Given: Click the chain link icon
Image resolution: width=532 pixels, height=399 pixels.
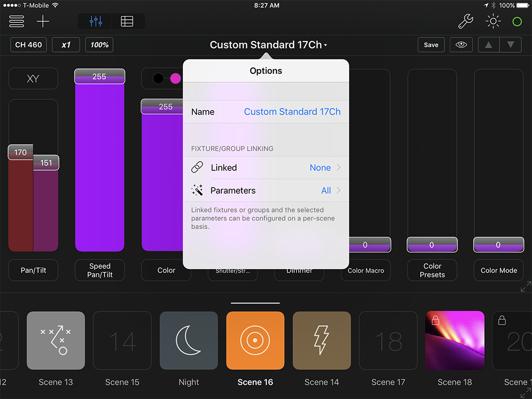Looking at the screenshot, I should pyautogui.click(x=197, y=167).
